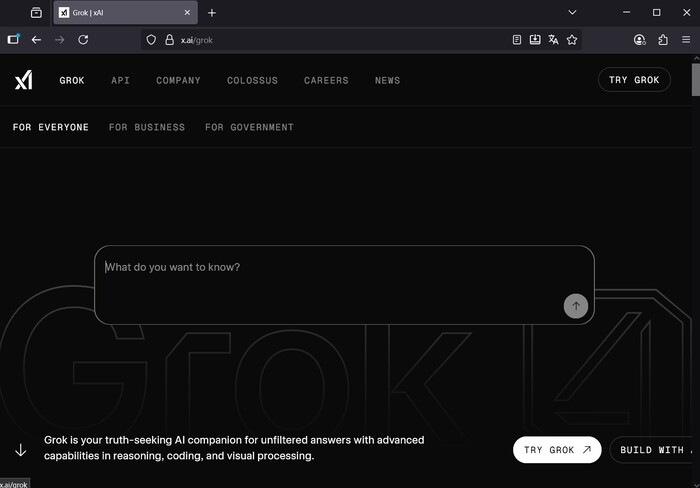Click BUILD WITH button at bottom

point(651,450)
